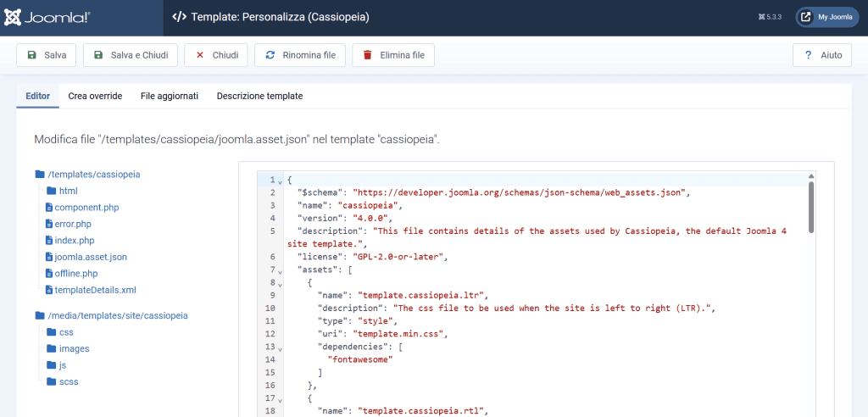Click the red X icon on Chiudi
This screenshot has height=417, width=868.
point(200,55)
